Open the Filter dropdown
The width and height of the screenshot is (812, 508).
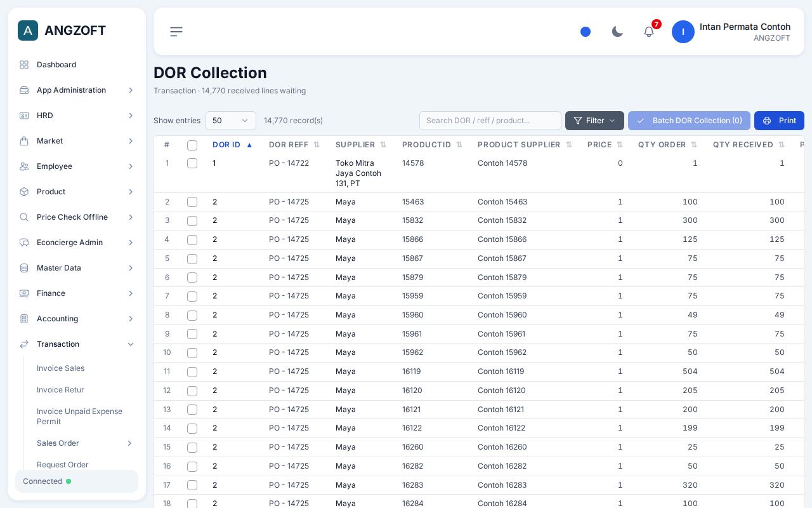(594, 121)
